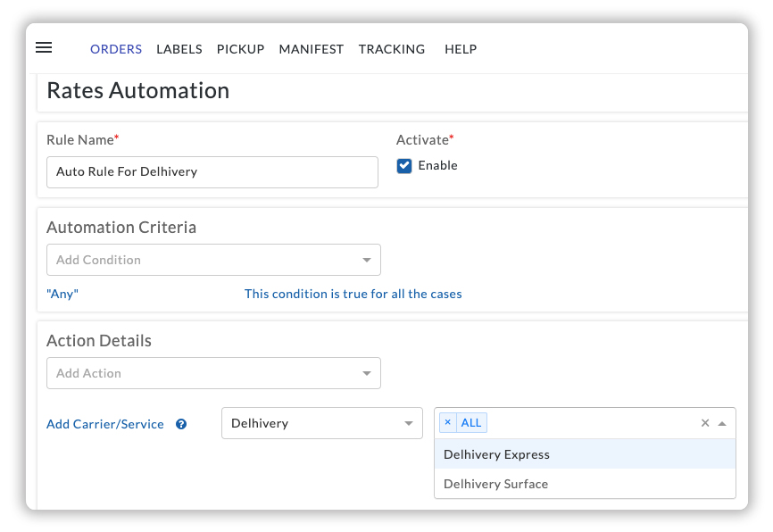This screenshot has width=773, height=532.
Task: Select Delhivery Surface option
Action: (586, 484)
